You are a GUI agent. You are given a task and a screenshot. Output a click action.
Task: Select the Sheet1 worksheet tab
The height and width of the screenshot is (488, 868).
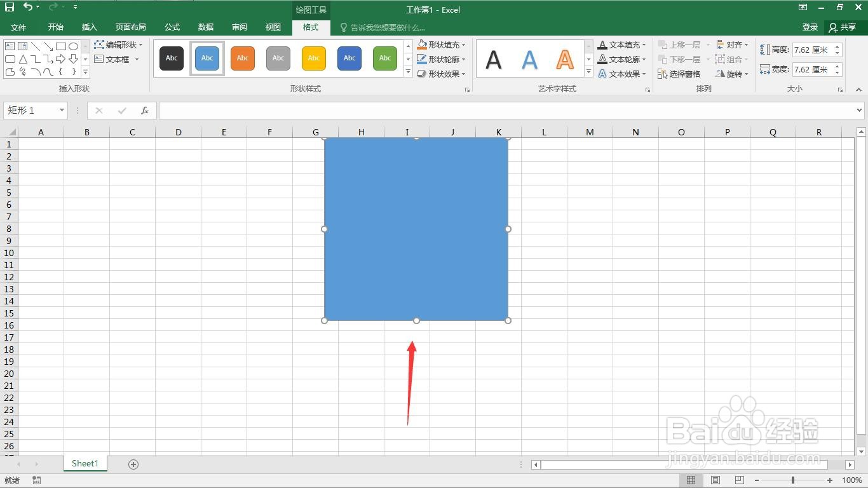coord(85,464)
